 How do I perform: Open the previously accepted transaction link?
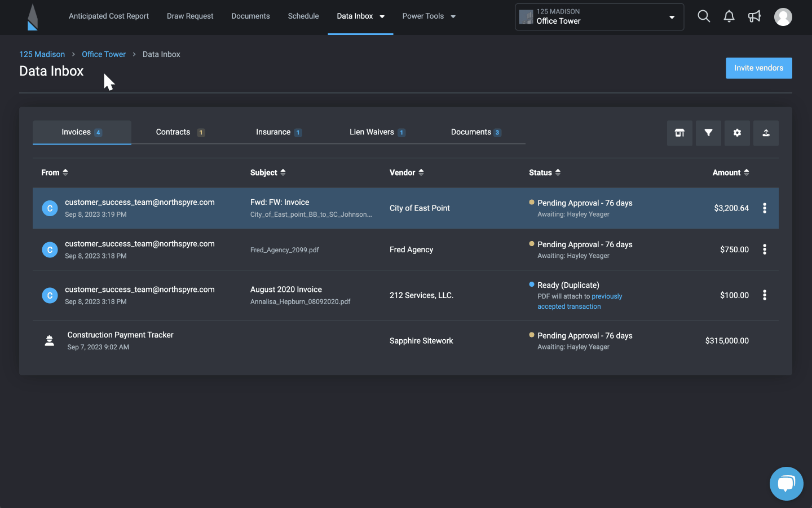point(580,301)
